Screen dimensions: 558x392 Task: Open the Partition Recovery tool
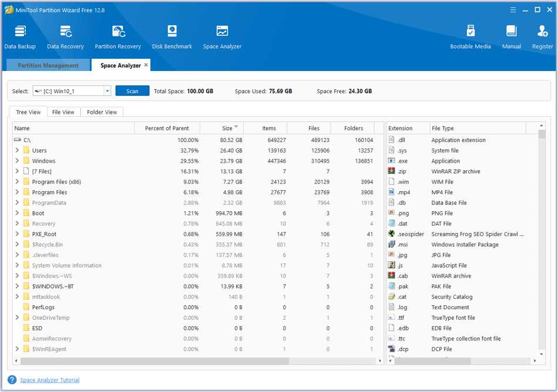click(x=117, y=36)
